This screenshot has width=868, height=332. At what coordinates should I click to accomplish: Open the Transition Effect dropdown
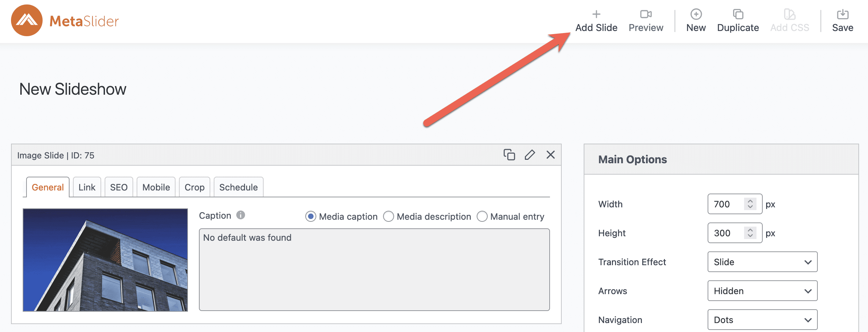(762, 262)
